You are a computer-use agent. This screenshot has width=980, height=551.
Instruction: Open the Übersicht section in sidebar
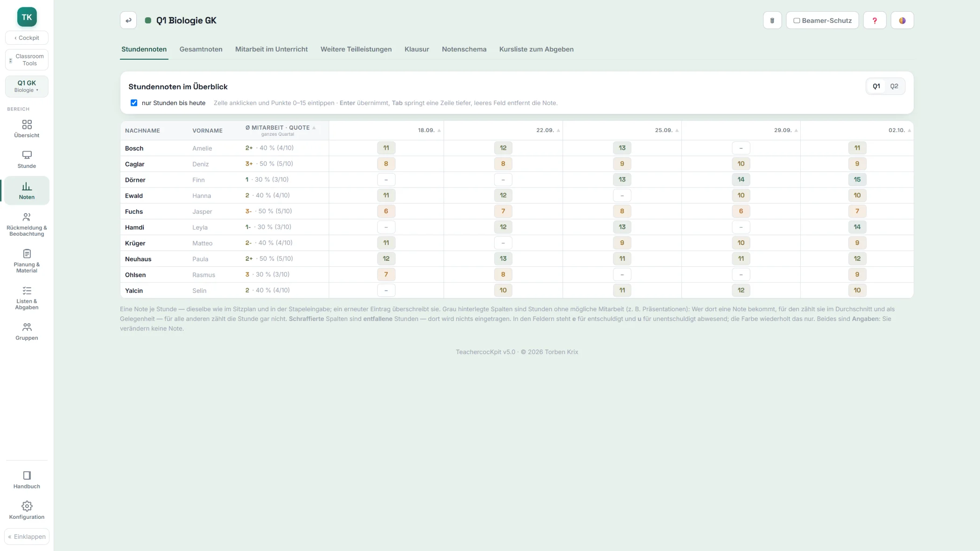pyautogui.click(x=27, y=129)
